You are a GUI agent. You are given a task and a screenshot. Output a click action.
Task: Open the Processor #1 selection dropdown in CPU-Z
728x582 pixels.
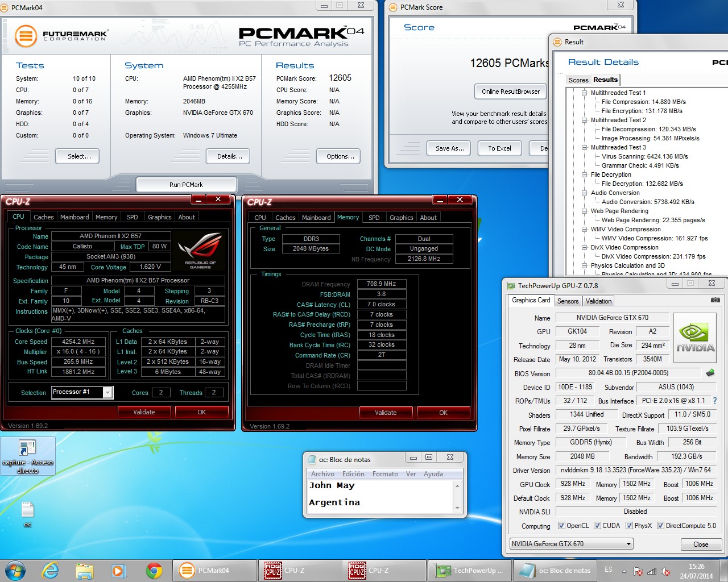(107, 392)
